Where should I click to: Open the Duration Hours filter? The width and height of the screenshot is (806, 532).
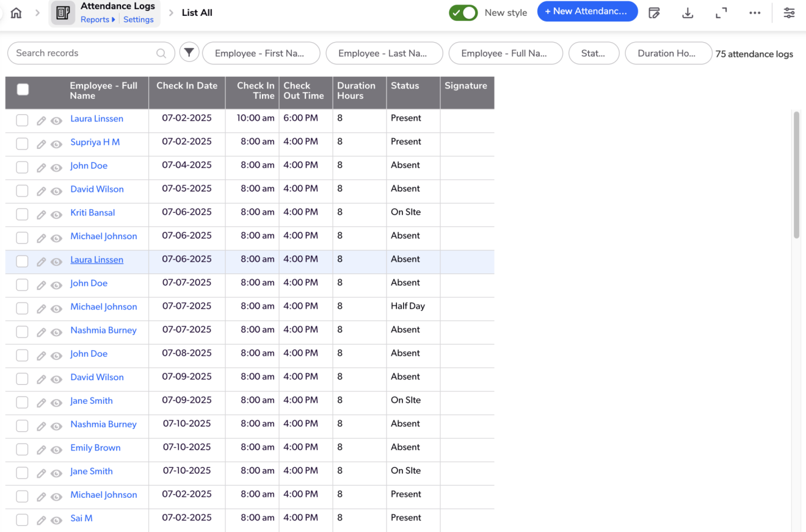point(668,53)
